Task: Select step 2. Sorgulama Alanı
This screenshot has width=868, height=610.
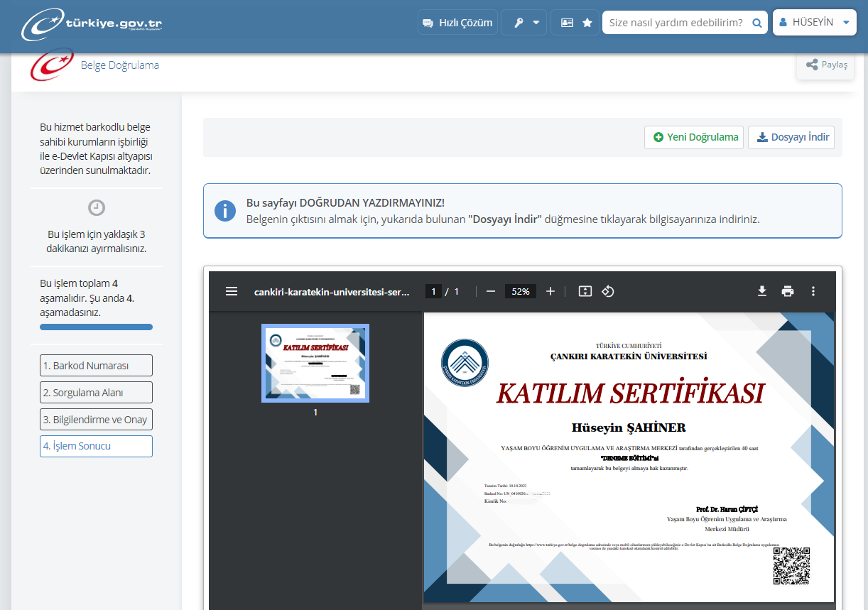Action: pos(96,393)
